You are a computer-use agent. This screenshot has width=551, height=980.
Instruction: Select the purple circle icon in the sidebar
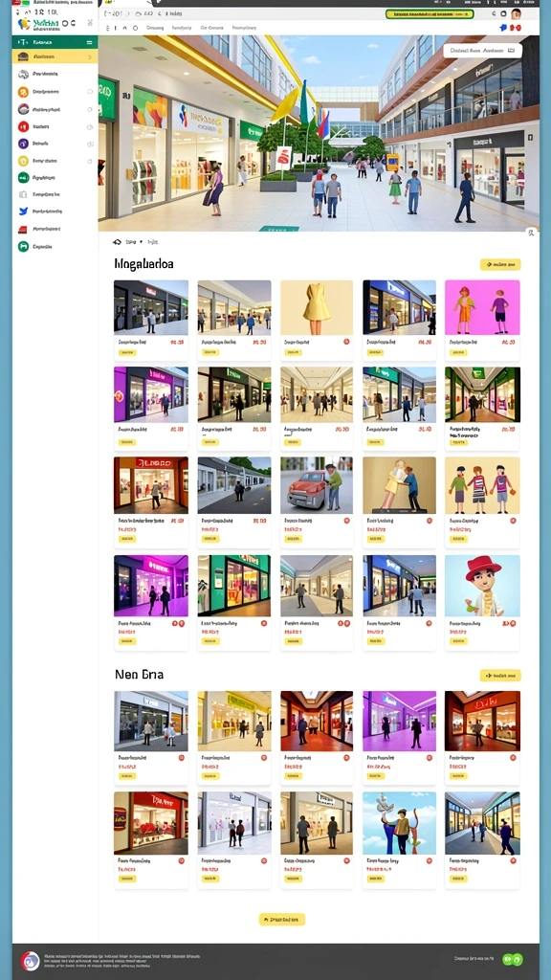[23, 144]
